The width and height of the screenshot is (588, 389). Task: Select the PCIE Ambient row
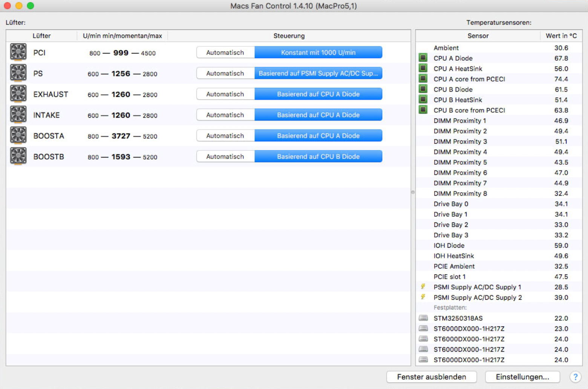point(499,266)
